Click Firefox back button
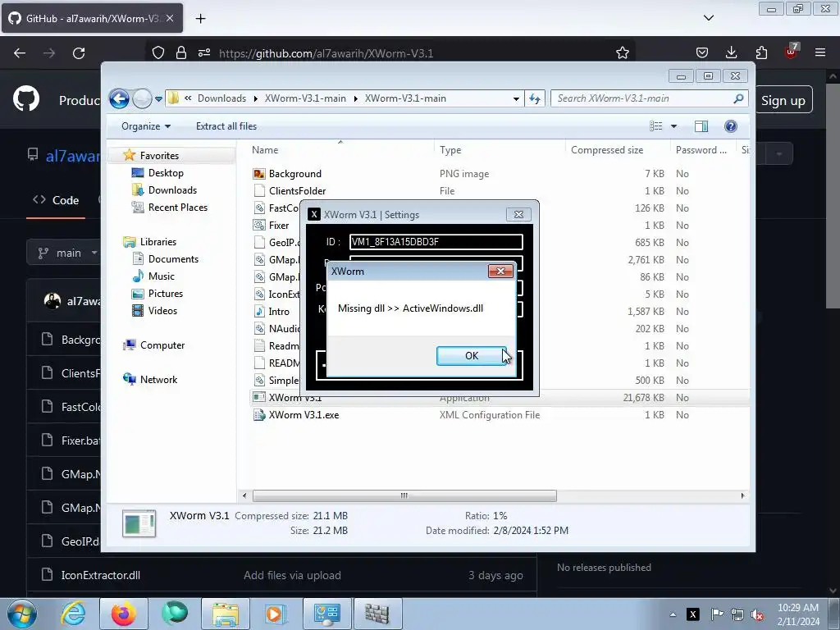The width and height of the screenshot is (840, 630). [x=20, y=53]
